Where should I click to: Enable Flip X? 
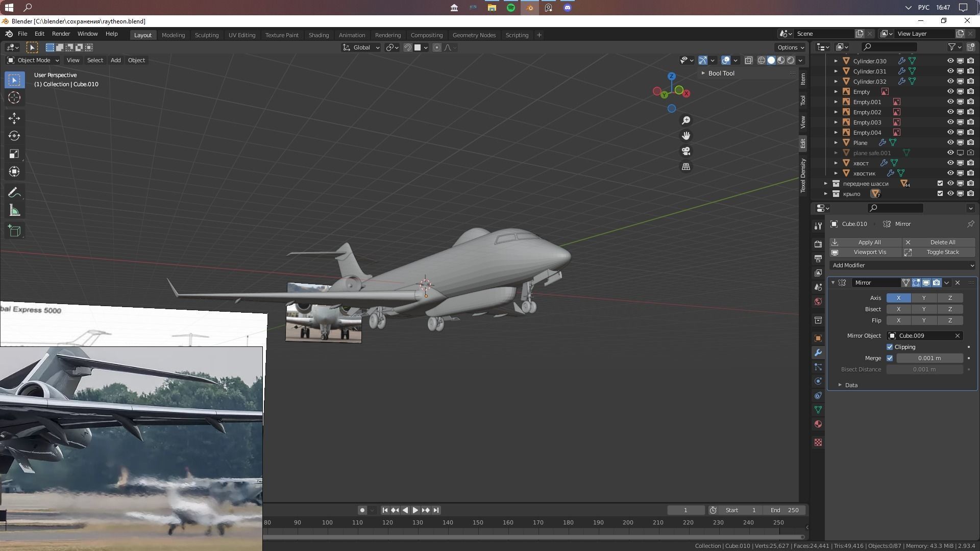click(898, 320)
